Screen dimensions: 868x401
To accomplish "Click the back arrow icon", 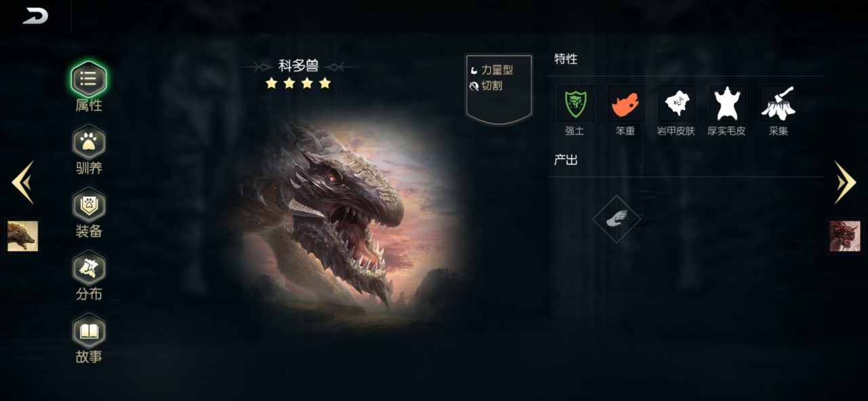I will pos(35,16).
